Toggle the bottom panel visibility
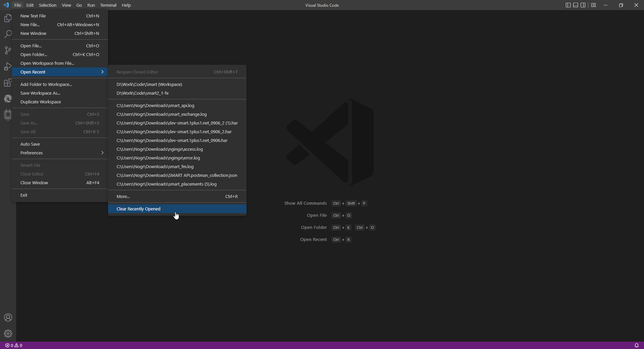This screenshot has width=644, height=349. [575, 5]
